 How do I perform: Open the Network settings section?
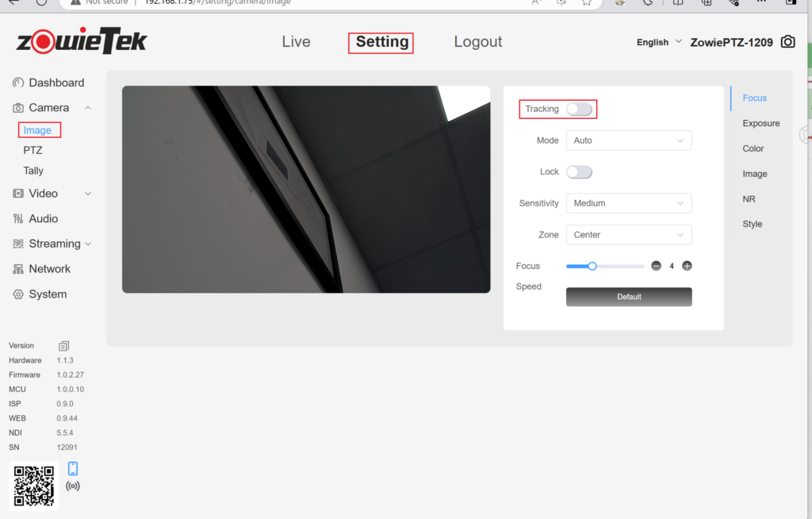pos(49,269)
